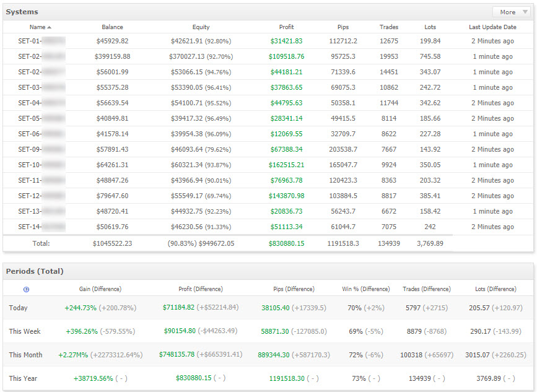Click equity value $53066.15 (94.76%)

(201, 72)
